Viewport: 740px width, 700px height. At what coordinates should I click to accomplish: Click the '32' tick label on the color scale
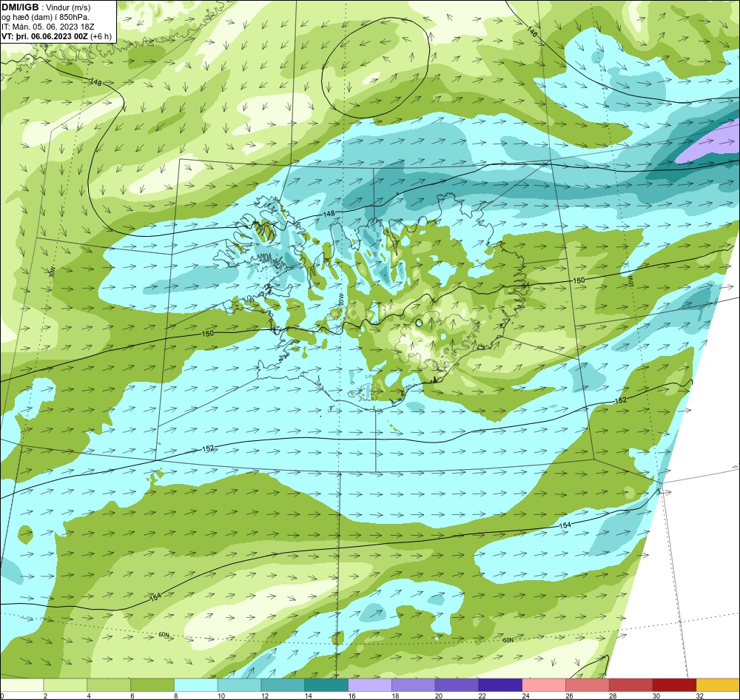[x=699, y=696]
